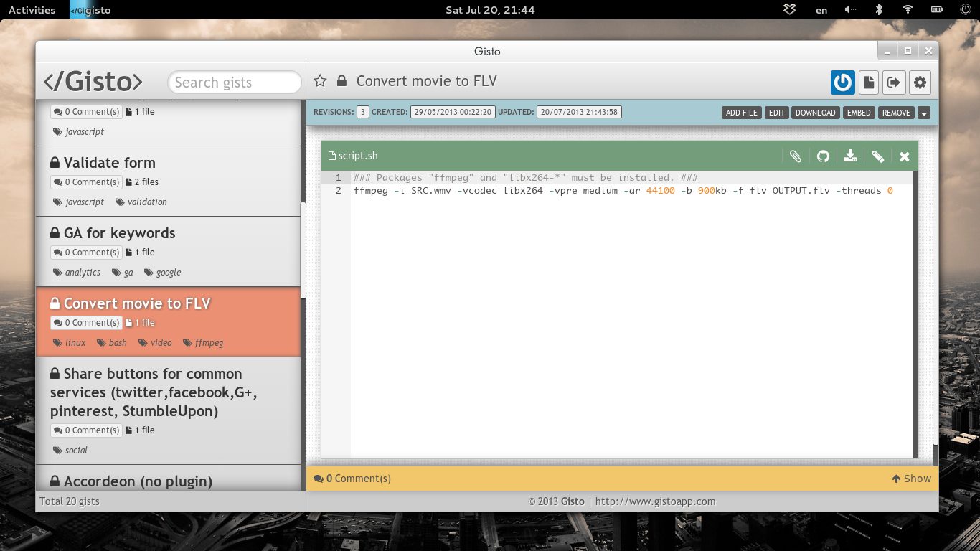980x551 pixels.
Task: Click the Wi-Fi network icon
Action: pyautogui.click(x=908, y=9)
